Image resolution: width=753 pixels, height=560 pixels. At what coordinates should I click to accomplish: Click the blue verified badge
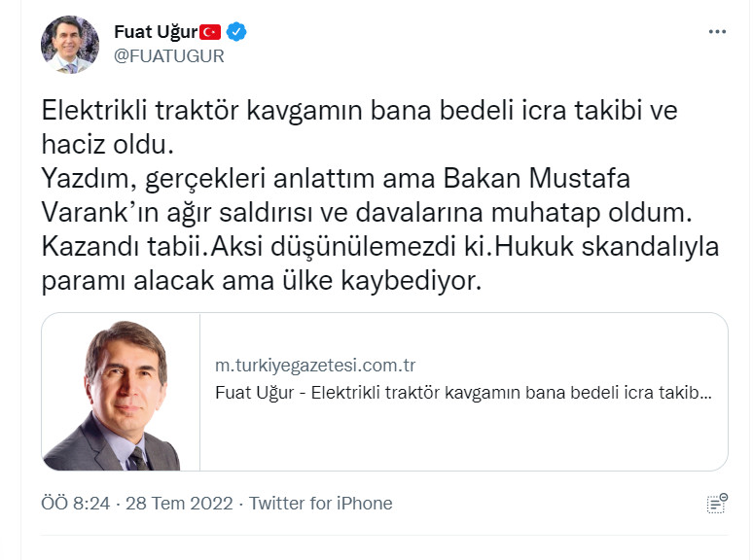236,32
